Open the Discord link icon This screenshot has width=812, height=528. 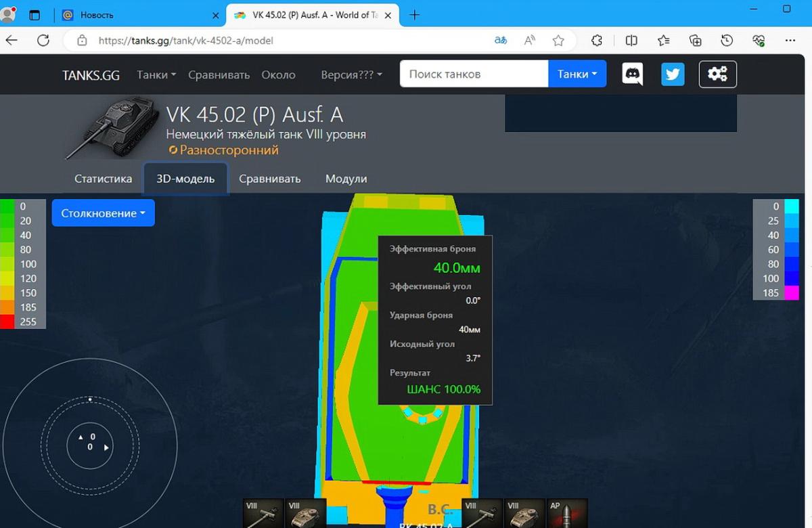pyautogui.click(x=633, y=74)
